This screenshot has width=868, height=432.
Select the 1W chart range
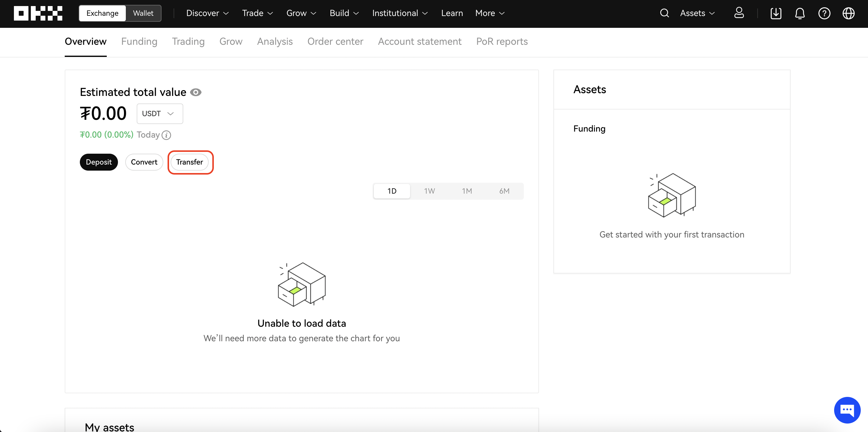tap(429, 191)
